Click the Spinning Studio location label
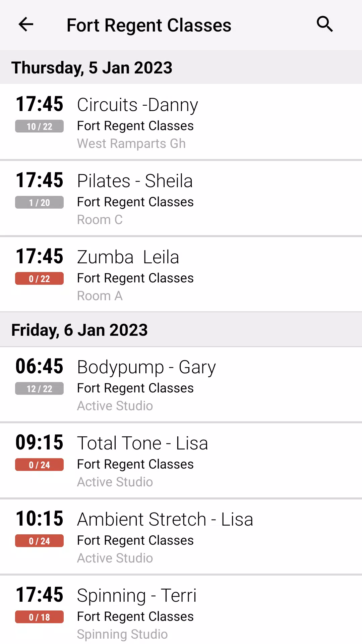362x644 pixels. [122, 634]
